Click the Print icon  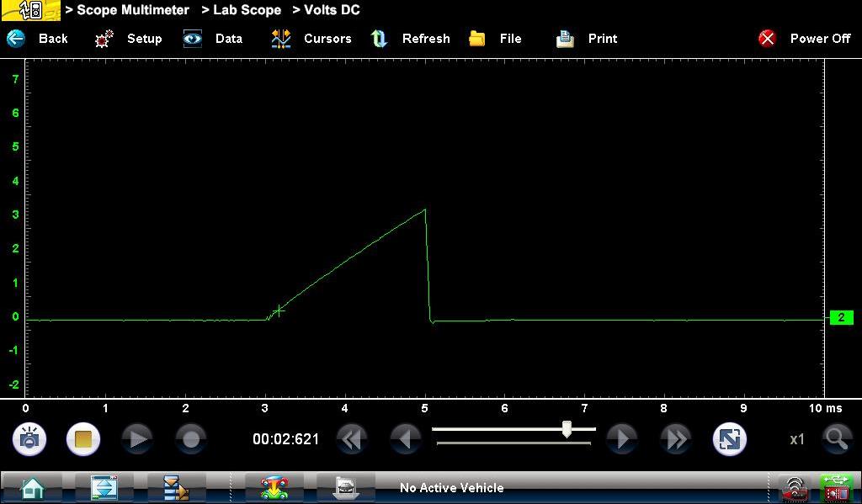(x=565, y=39)
